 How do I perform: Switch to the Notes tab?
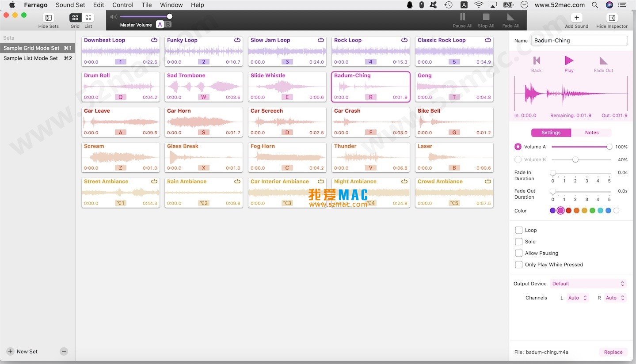coord(592,133)
